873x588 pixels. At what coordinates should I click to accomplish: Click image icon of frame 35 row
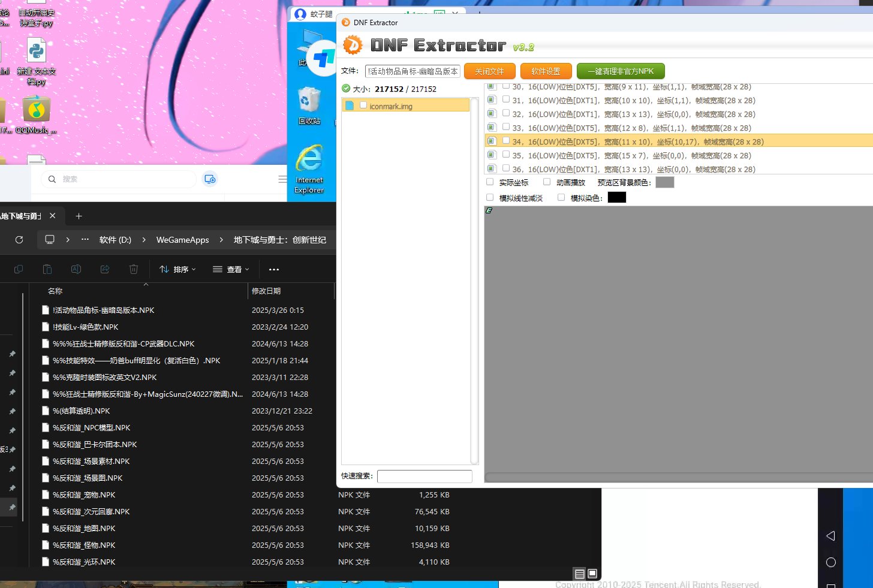pos(492,155)
